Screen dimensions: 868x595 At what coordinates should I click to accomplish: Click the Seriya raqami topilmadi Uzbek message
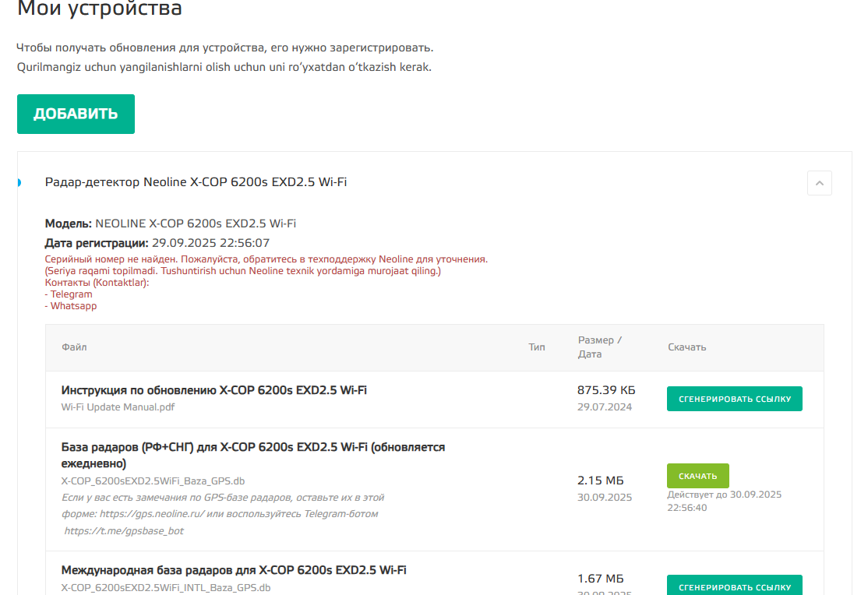[x=243, y=271]
